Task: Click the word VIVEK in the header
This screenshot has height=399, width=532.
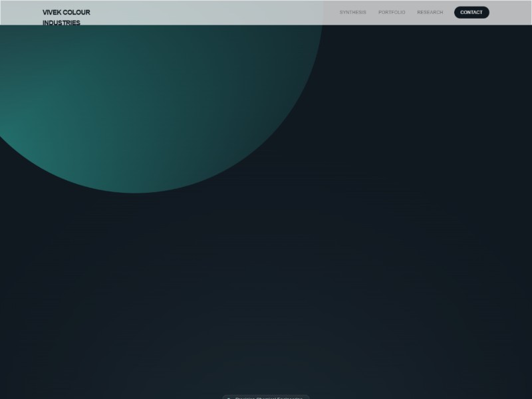Action: point(51,13)
